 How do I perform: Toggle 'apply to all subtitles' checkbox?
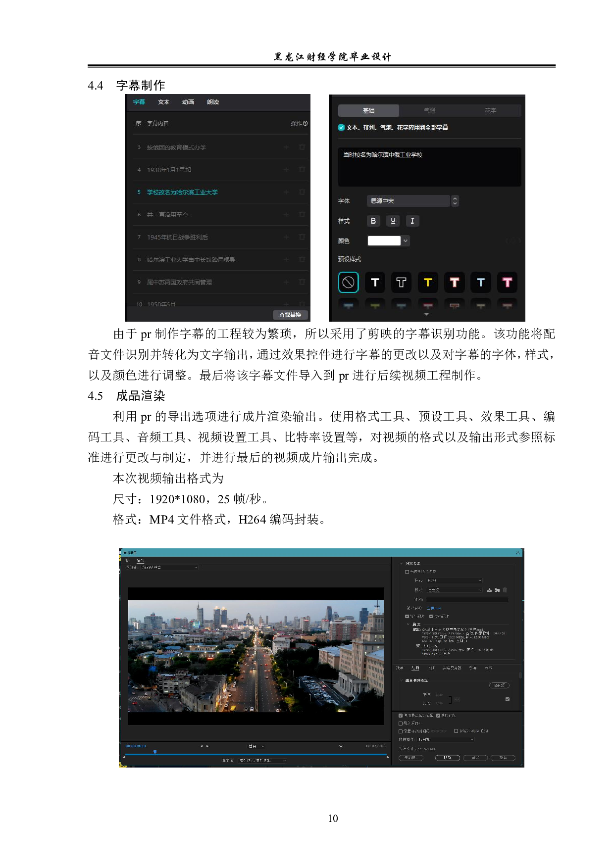point(341,127)
